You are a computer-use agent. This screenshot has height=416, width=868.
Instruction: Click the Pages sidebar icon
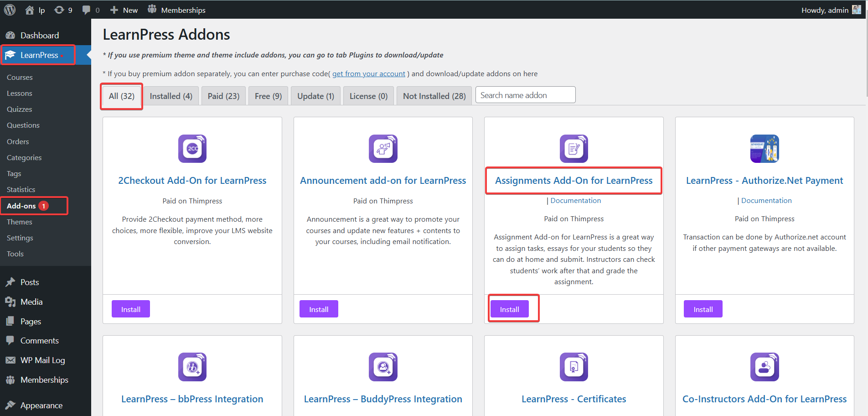[10, 322]
